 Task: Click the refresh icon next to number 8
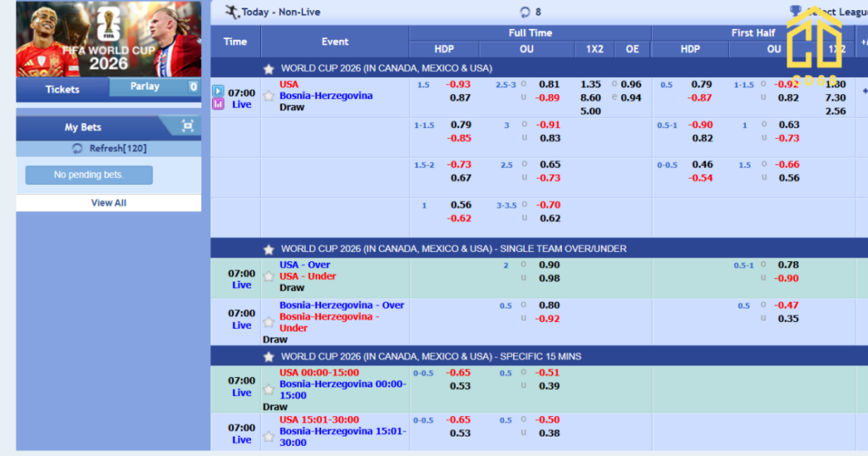(525, 12)
